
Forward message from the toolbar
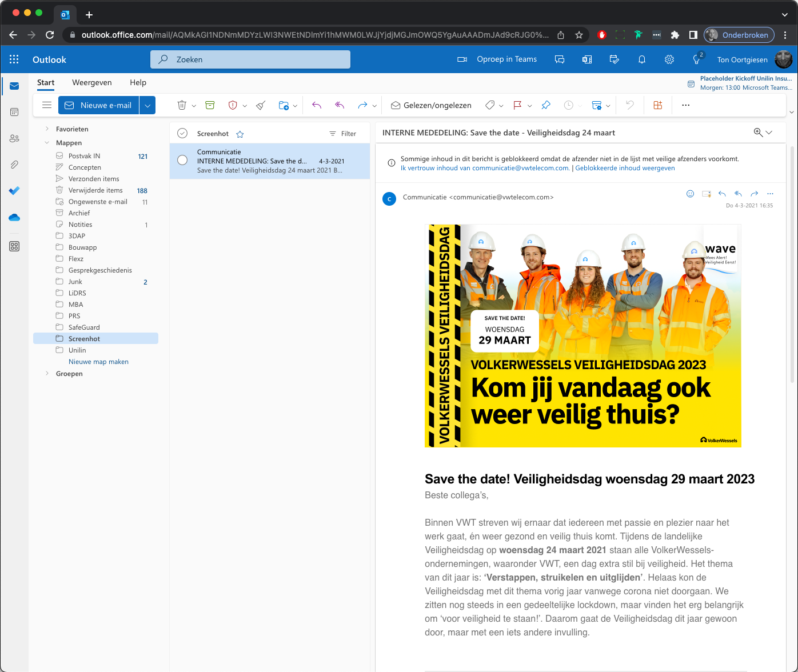point(362,105)
